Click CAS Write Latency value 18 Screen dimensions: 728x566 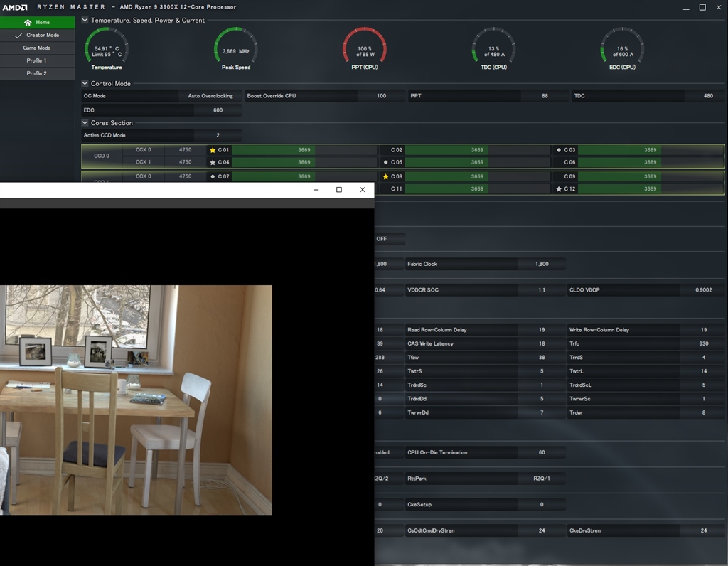542,343
